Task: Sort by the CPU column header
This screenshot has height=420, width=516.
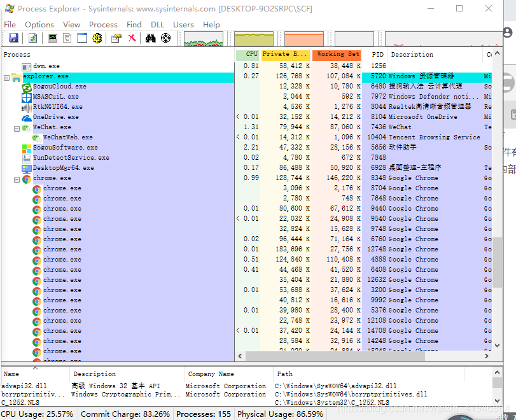Action: pyautogui.click(x=247, y=55)
